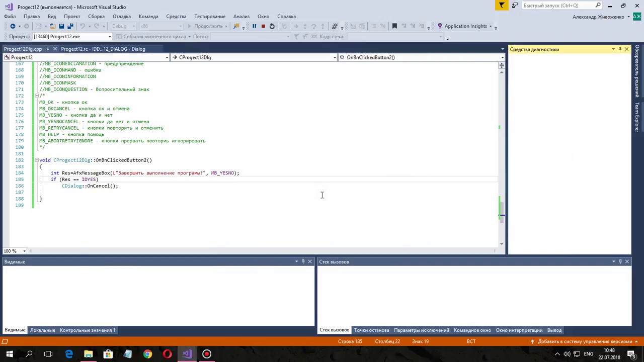Open the CProgect12Dlg class dropdown

335,57
